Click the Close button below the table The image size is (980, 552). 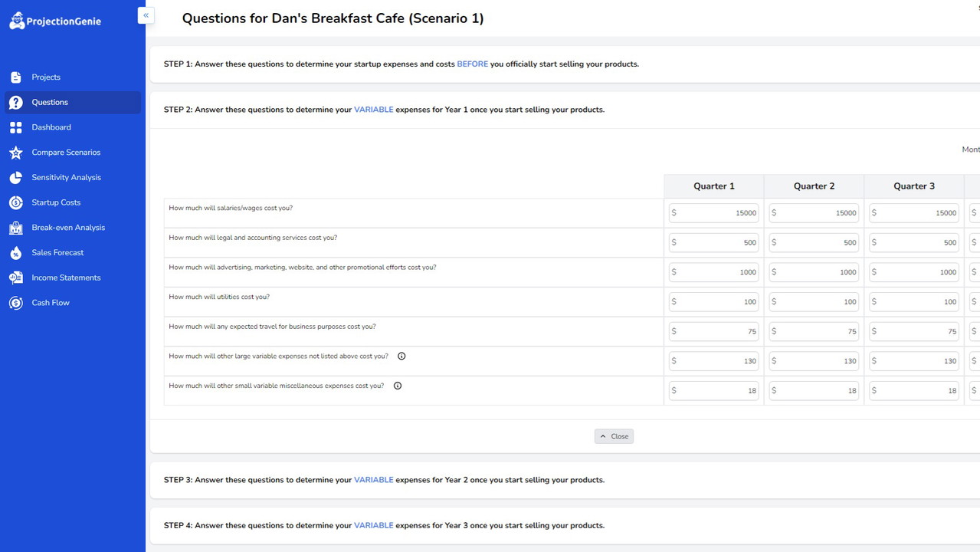(x=614, y=436)
